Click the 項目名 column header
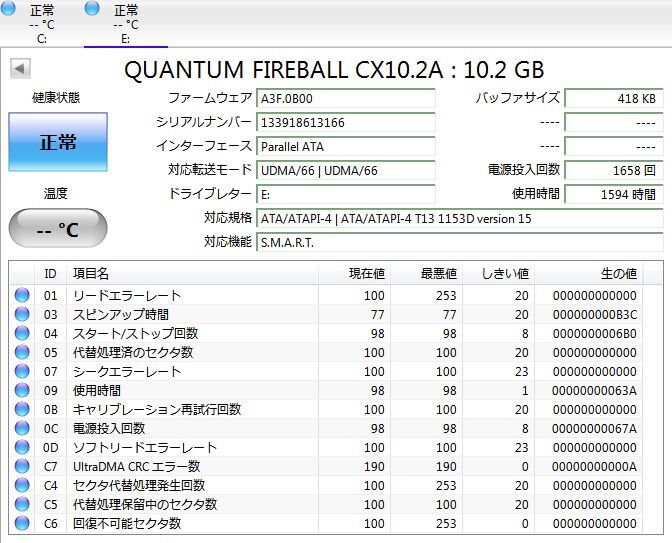 (192, 273)
